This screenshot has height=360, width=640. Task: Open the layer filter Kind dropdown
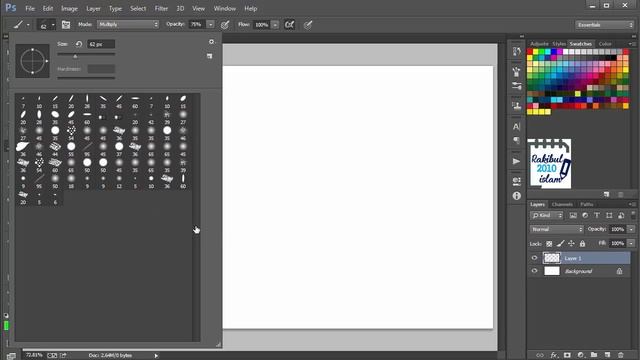coord(547,216)
